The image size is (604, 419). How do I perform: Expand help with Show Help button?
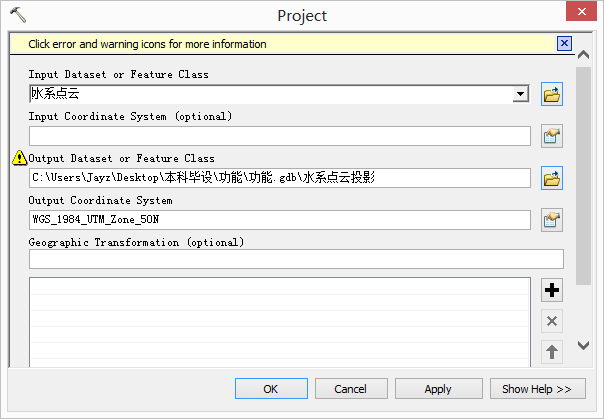(537, 389)
